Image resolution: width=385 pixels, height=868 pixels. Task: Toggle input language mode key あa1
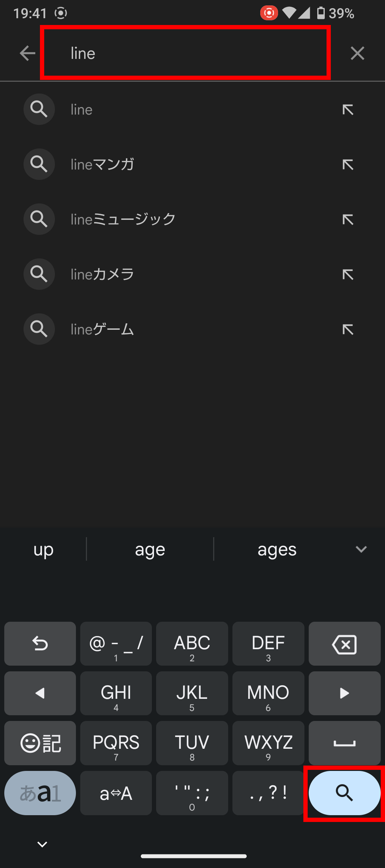pyautogui.click(x=40, y=793)
